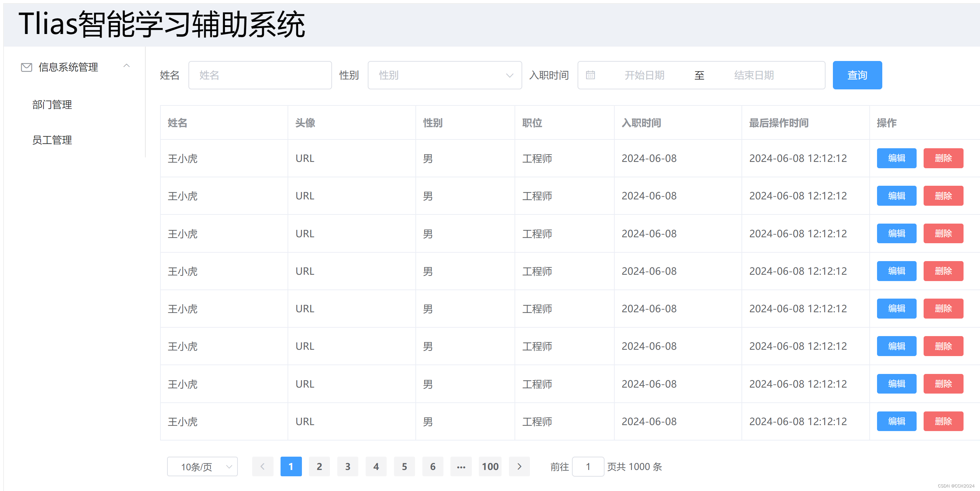Click the 共 1000 条 total count

[x=640, y=466]
